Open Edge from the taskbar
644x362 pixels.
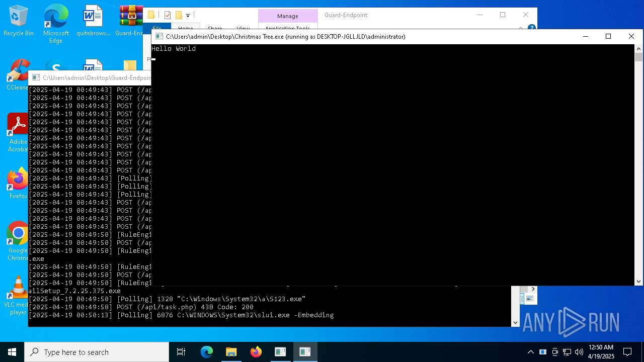click(207, 352)
